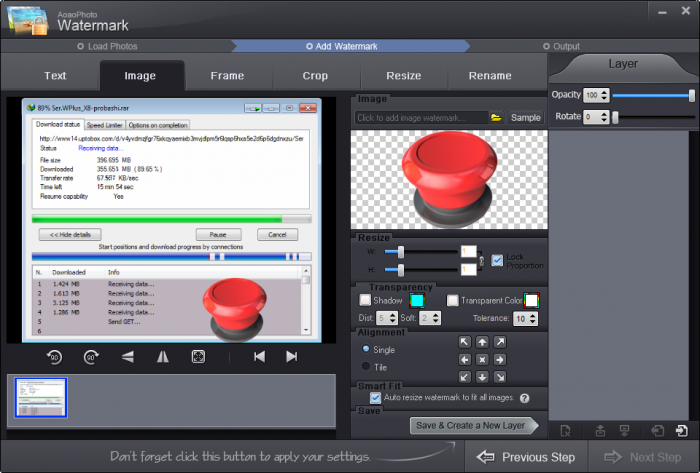Click the export layer template icon
Screen dimensions: 700x473
tap(682, 431)
